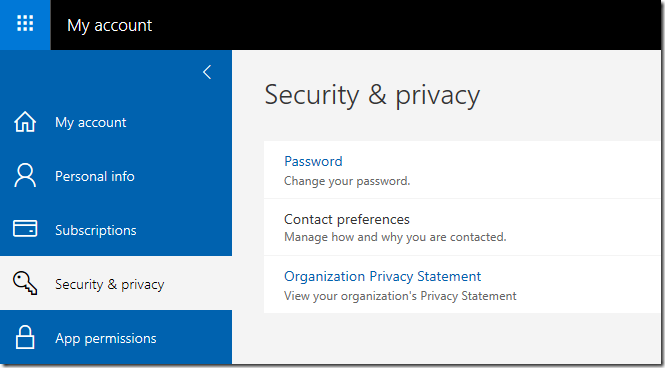Open the Password link
Image resolution: width=665 pixels, height=368 pixels.
pyautogui.click(x=313, y=162)
